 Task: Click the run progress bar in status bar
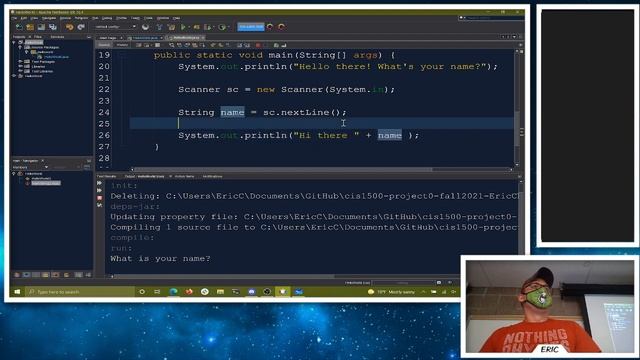point(403,282)
